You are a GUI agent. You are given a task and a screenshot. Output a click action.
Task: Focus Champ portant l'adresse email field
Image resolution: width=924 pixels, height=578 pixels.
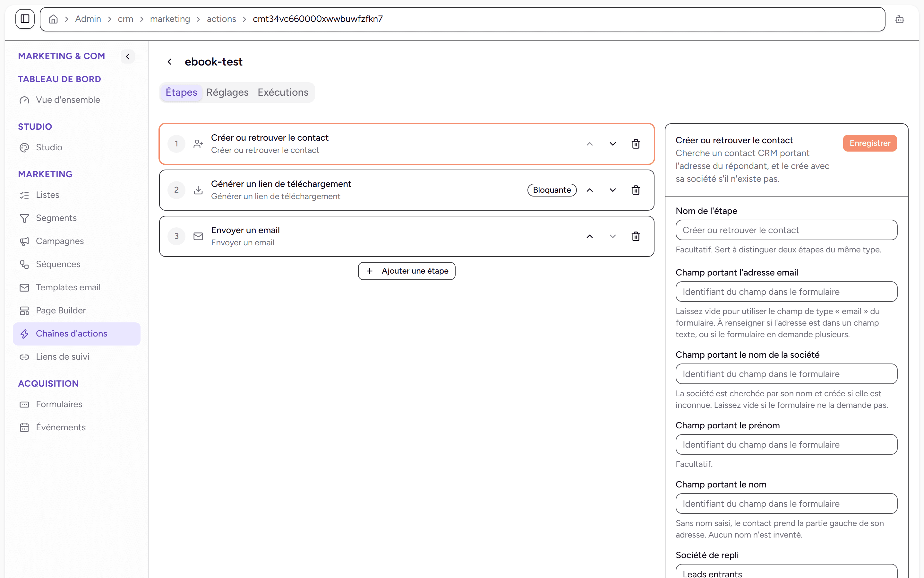tap(786, 292)
